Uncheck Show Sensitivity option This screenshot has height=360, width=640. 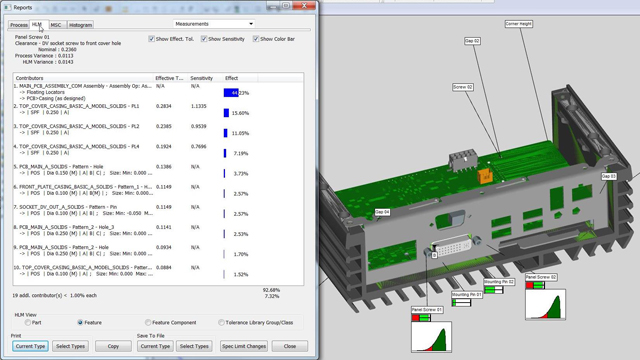[x=204, y=39]
